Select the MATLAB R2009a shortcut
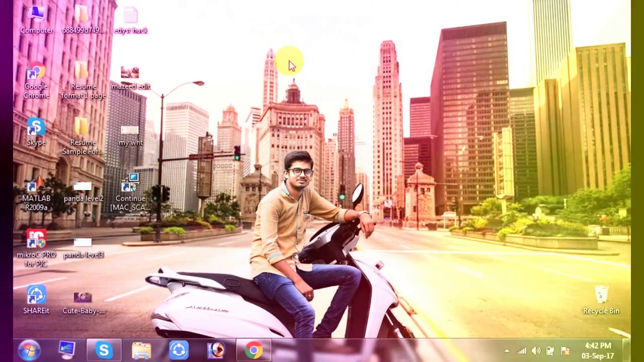This screenshot has height=362, width=644. (x=36, y=194)
